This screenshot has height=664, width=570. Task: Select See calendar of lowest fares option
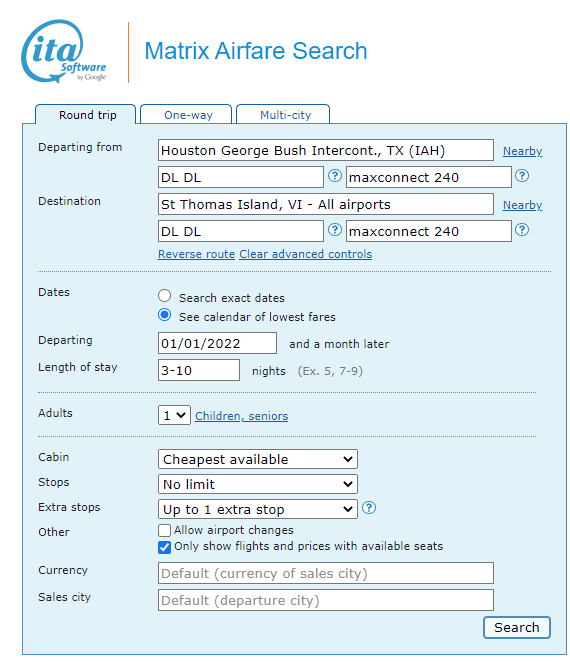164,315
